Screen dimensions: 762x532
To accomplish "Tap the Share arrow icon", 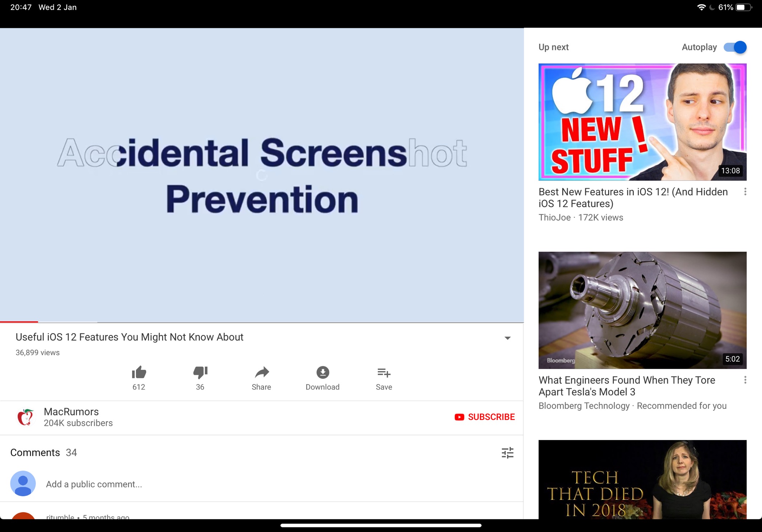I will (x=262, y=373).
